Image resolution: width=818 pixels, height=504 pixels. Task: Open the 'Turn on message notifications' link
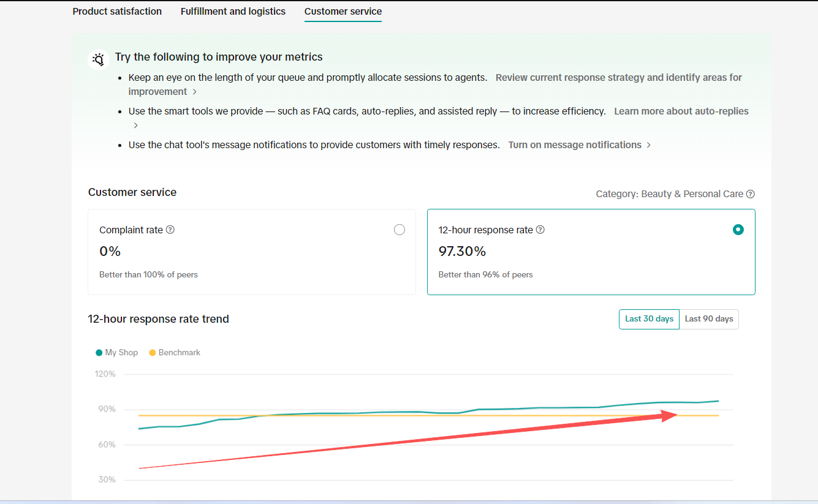[x=575, y=145]
